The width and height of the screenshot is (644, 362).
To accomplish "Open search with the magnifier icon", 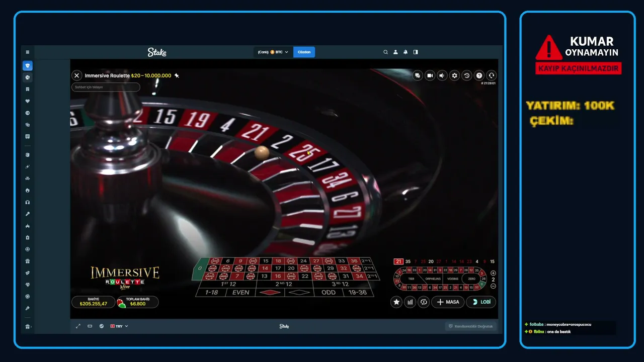I will coord(386,52).
